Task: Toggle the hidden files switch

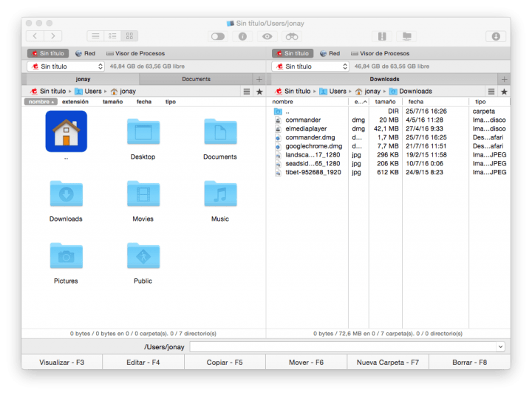Action: (218, 36)
